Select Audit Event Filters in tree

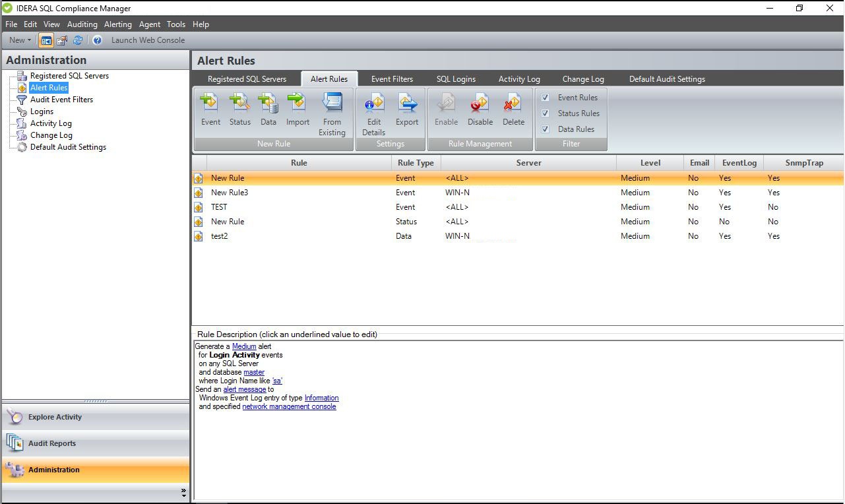(x=61, y=100)
